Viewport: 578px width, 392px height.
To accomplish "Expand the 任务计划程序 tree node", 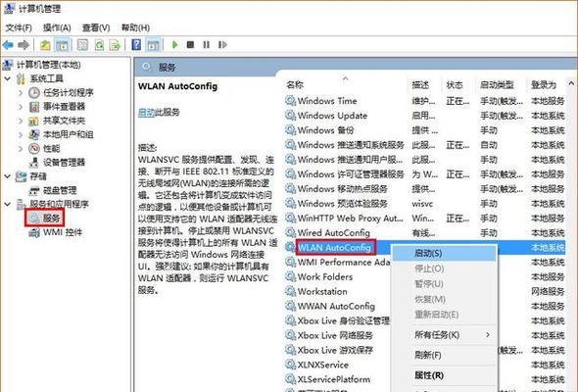I will 21,92.
